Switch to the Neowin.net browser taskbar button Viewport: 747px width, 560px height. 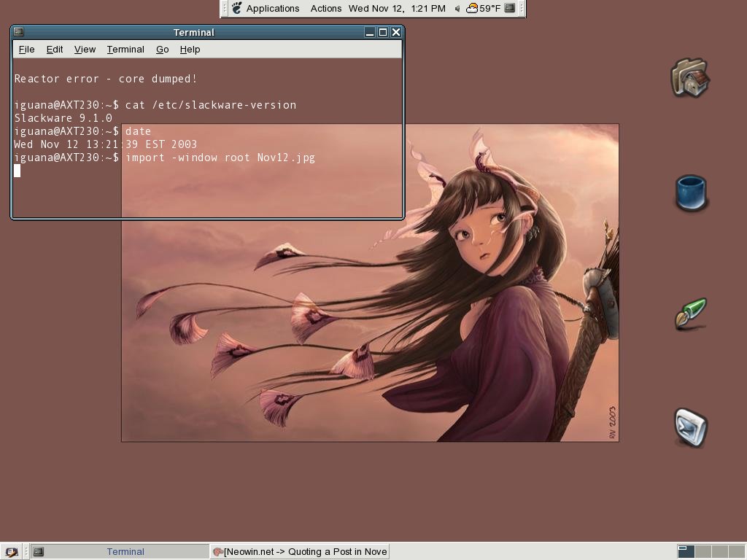point(300,552)
